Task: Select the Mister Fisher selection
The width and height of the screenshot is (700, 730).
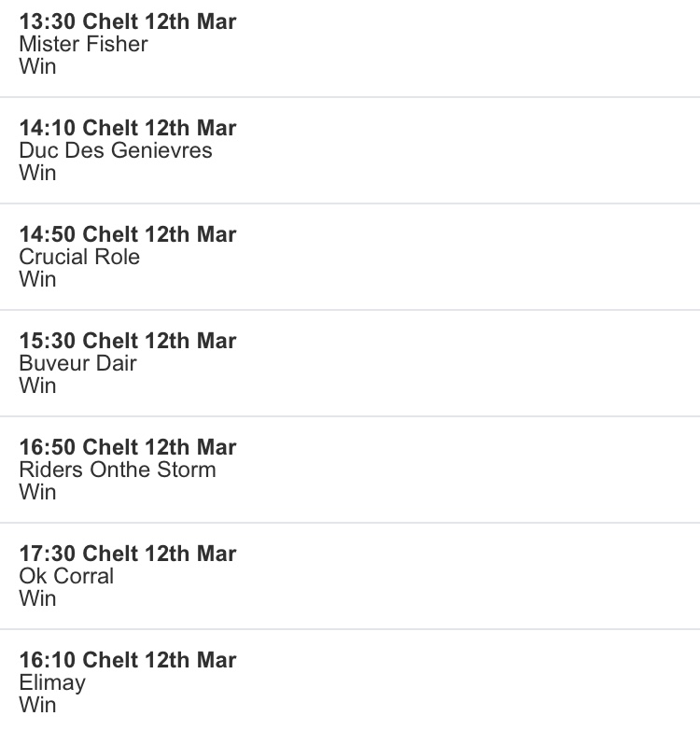Action: click(83, 44)
